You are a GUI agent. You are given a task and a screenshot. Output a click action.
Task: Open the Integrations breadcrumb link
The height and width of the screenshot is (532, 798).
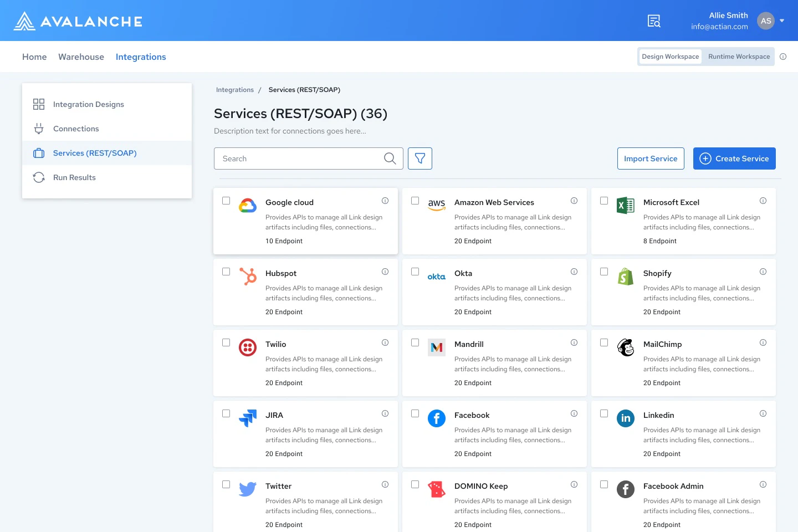click(234, 89)
